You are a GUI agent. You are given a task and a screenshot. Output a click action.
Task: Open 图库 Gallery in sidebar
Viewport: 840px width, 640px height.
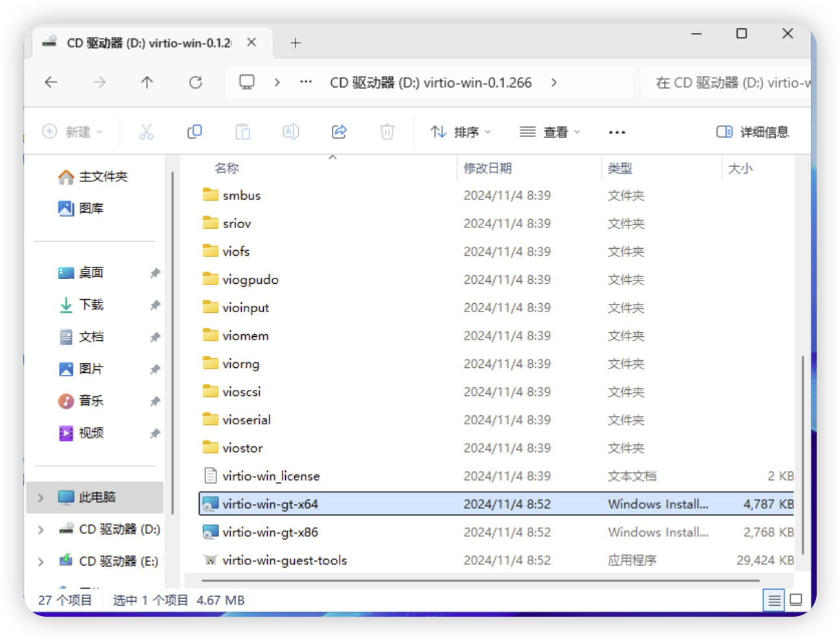(80, 209)
